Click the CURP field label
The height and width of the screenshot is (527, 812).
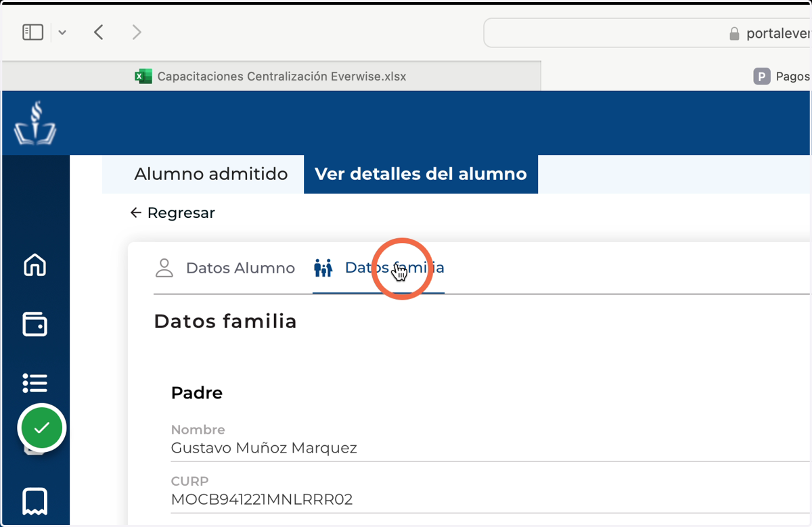point(189,482)
